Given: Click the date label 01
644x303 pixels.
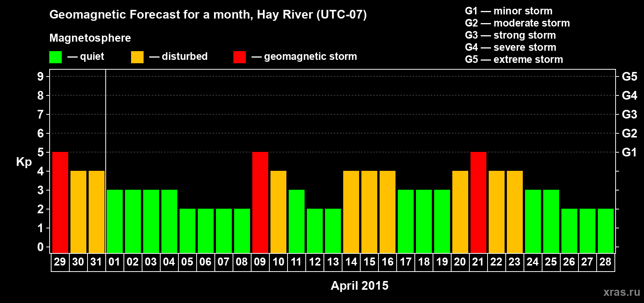Looking at the screenshot, I should point(114,262).
